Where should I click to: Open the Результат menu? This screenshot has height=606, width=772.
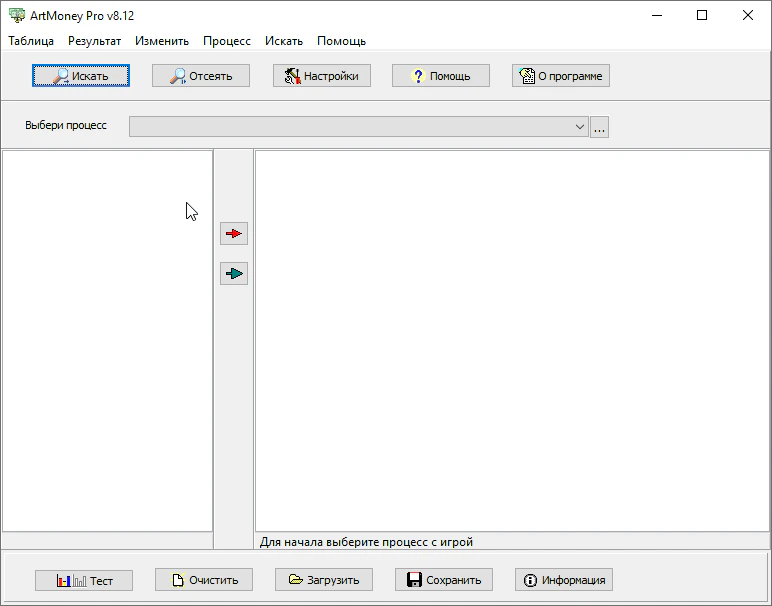[x=94, y=41]
